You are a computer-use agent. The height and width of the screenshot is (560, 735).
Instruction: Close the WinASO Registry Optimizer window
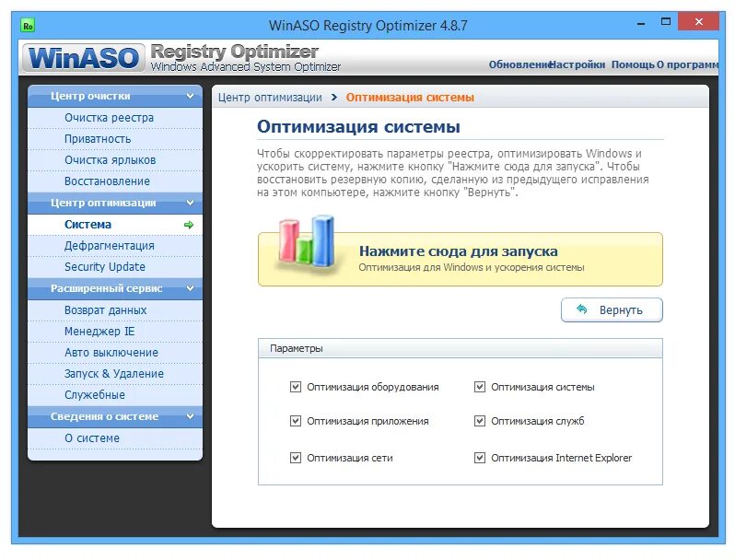[698, 22]
